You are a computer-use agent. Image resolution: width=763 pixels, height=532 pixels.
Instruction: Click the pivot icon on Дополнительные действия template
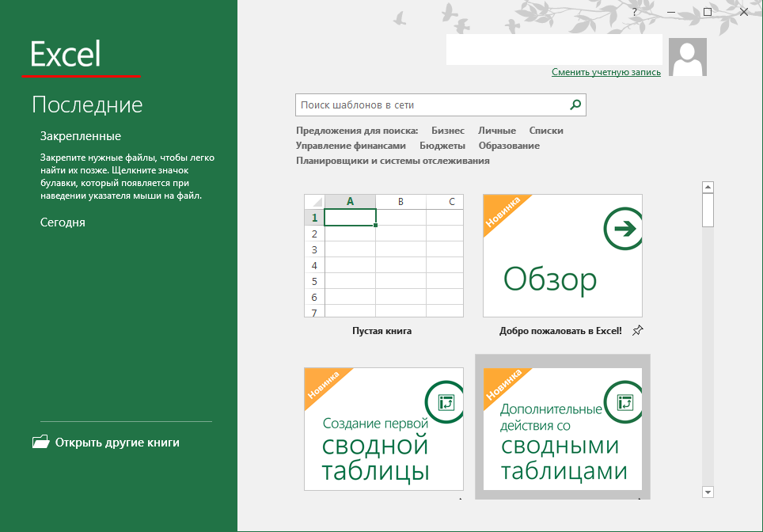point(623,402)
